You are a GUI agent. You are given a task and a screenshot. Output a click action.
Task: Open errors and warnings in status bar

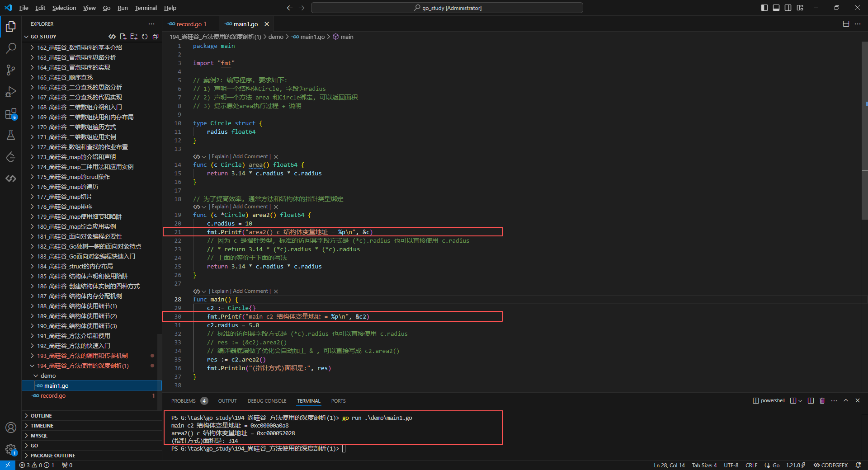[x=37, y=465]
